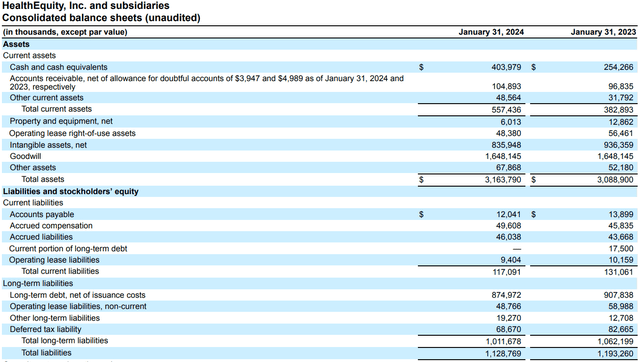Select the "Accounts payable" label
This screenshot has height=362, width=640.
coord(42,215)
